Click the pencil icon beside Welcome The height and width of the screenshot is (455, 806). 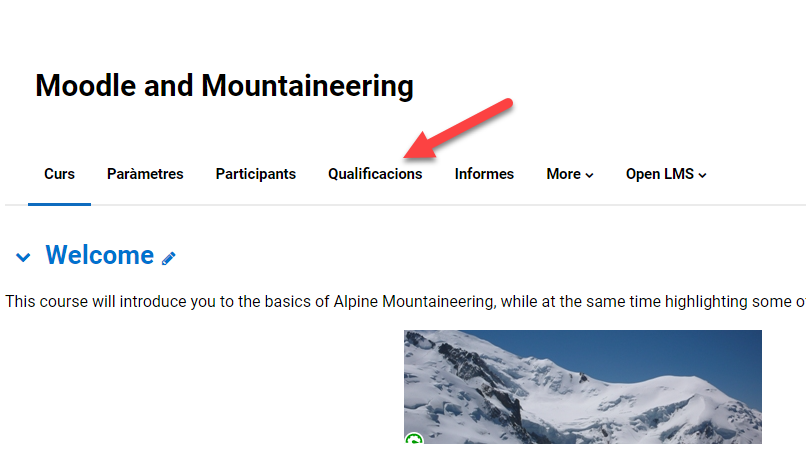click(169, 258)
